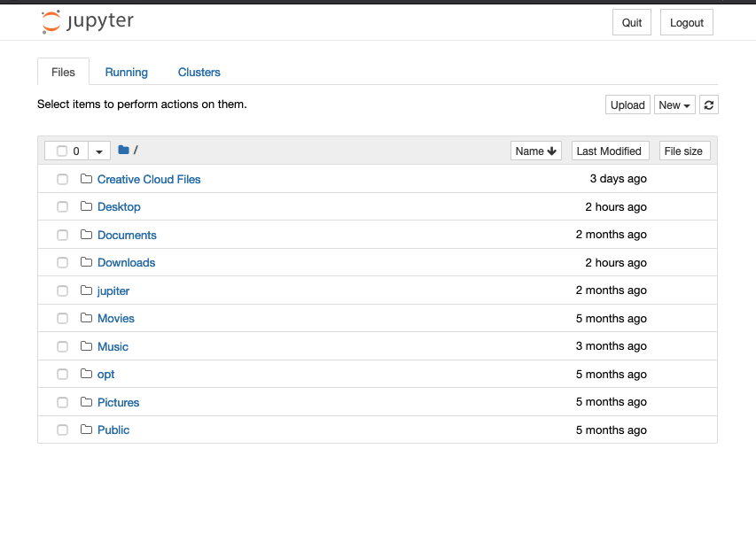
Task: Expand the selection type dropdown arrow
Action: pyautogui.click(x=99, y=151)
